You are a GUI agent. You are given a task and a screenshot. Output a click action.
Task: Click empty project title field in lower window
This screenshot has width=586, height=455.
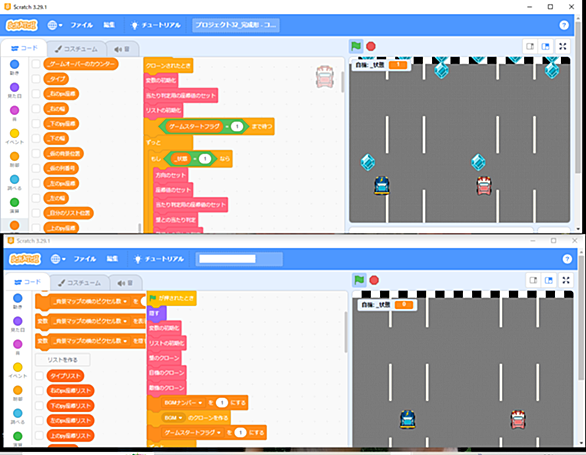click(x=239, y=259)
